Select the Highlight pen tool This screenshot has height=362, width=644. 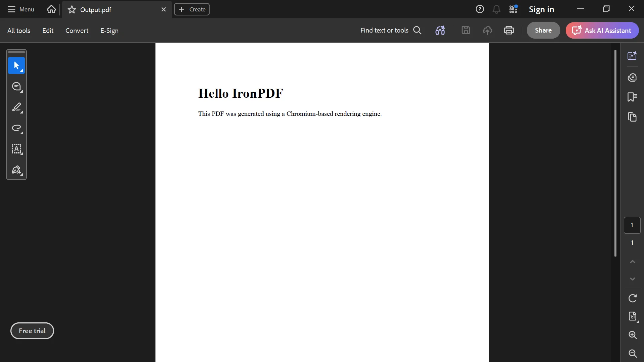point(16,107)
